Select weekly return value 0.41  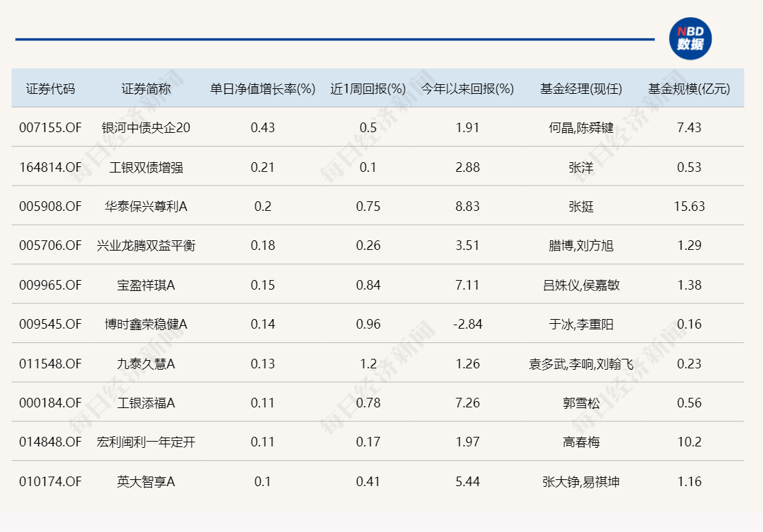pyautogui.click(x=368, y=481)
